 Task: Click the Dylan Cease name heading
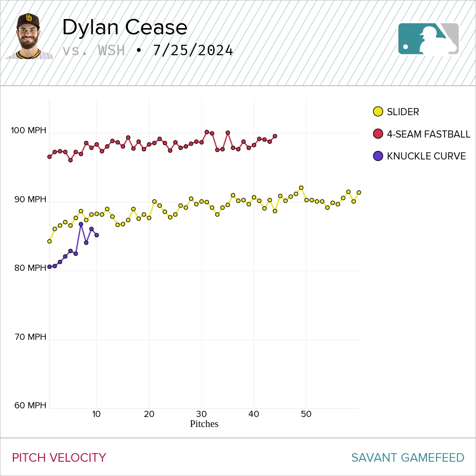pyautogui.click(x=125, y=28)
